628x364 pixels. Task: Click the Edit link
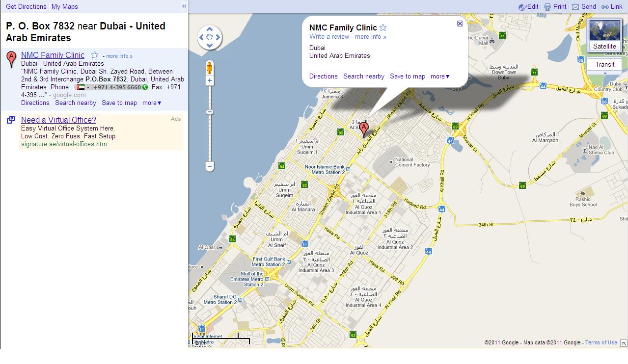coord(528,7)
